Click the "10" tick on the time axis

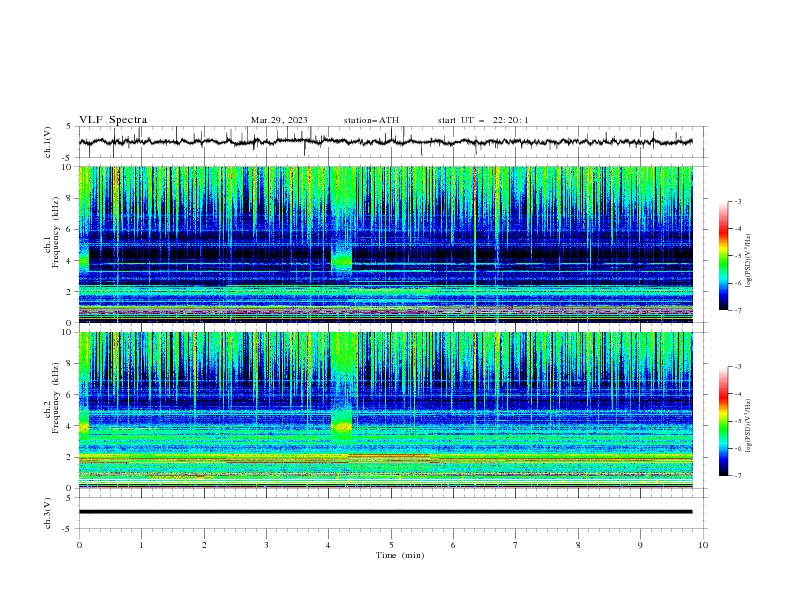pos(703,545)
